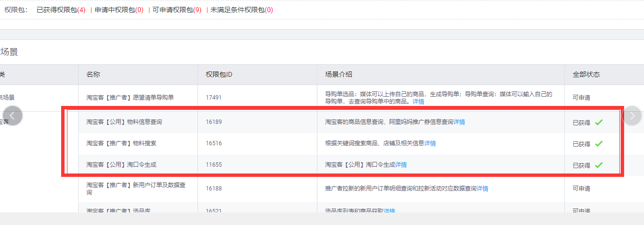Click green checkmark in 淘口令生成 row
This screenshot has height=225, width=644.
(598, 165)
